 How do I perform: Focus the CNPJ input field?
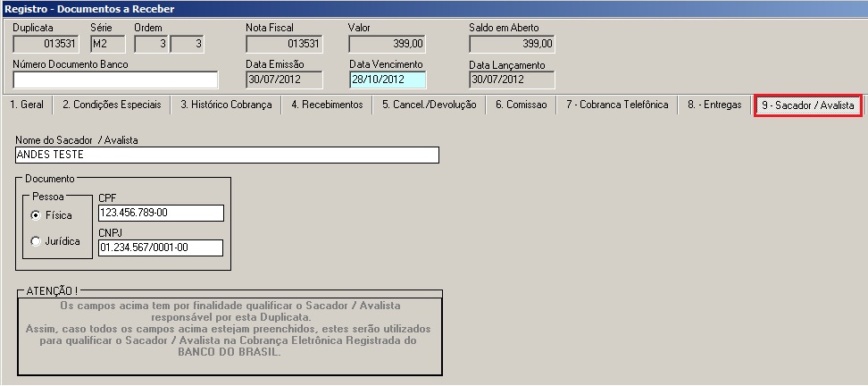[161, 248]
